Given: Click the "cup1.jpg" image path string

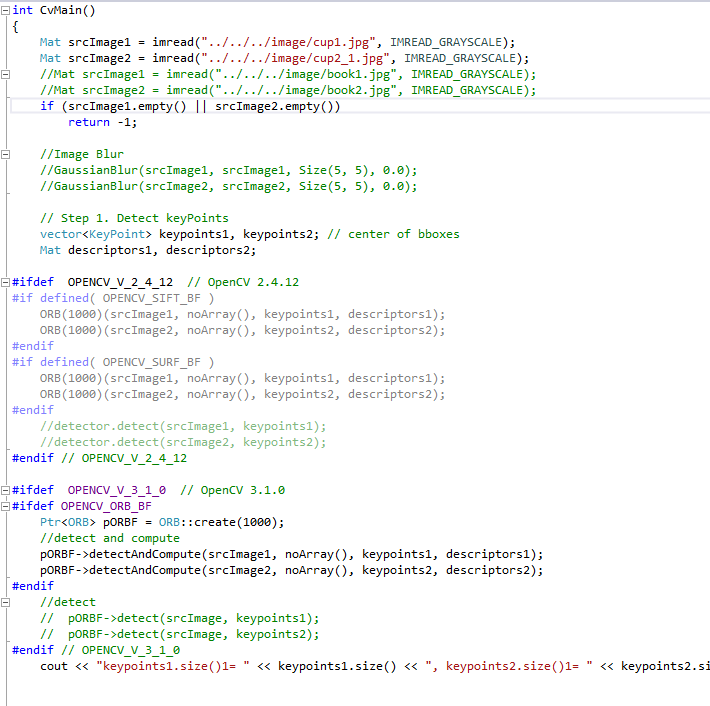Looking at the screenshot, I should (x=288, y=43).
